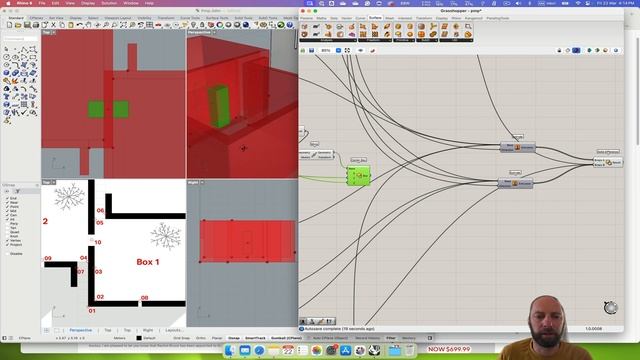Screen dimensions: 640x360
Task: Open the Window menu in menu bar
Action: (x=131, y=3)
